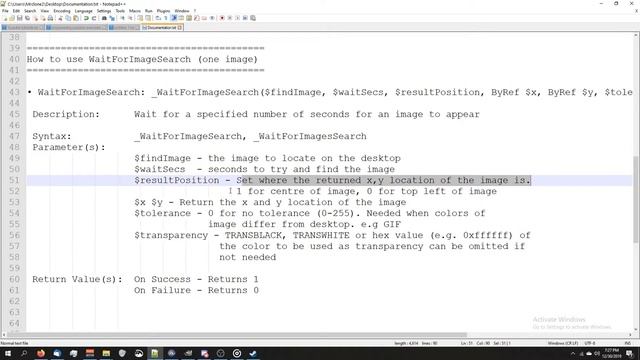Zoom out with the toolbar icon

[x=130, y=18]
